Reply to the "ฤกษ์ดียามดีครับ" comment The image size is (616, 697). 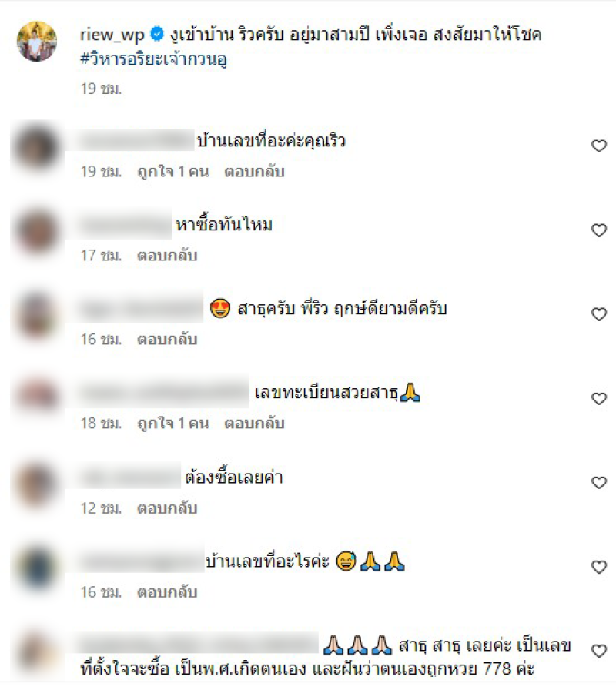click(x=167, y=340)
